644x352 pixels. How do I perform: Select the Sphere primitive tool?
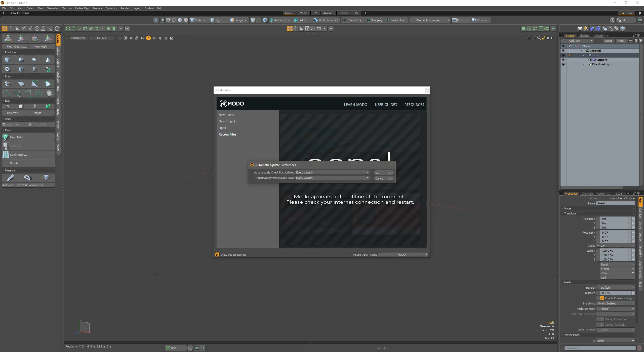21,60
